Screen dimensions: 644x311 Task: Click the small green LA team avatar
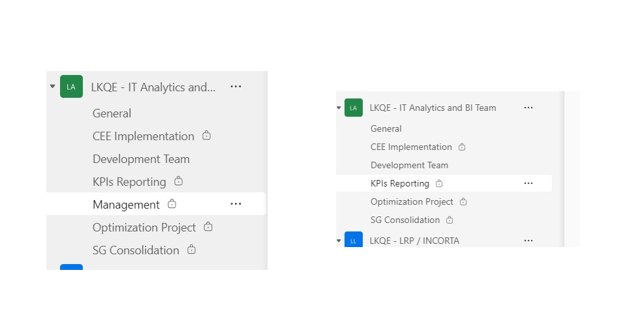354,108
